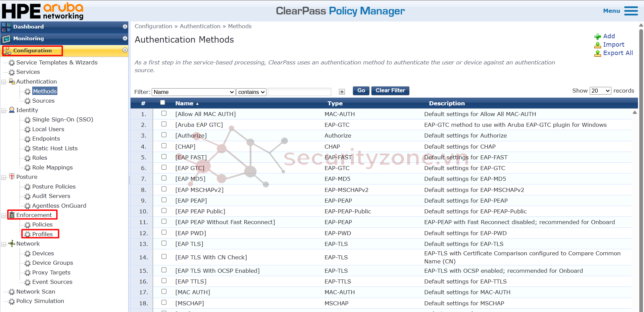Check the [EAP TLS] row checkbox

click(164, 243)
